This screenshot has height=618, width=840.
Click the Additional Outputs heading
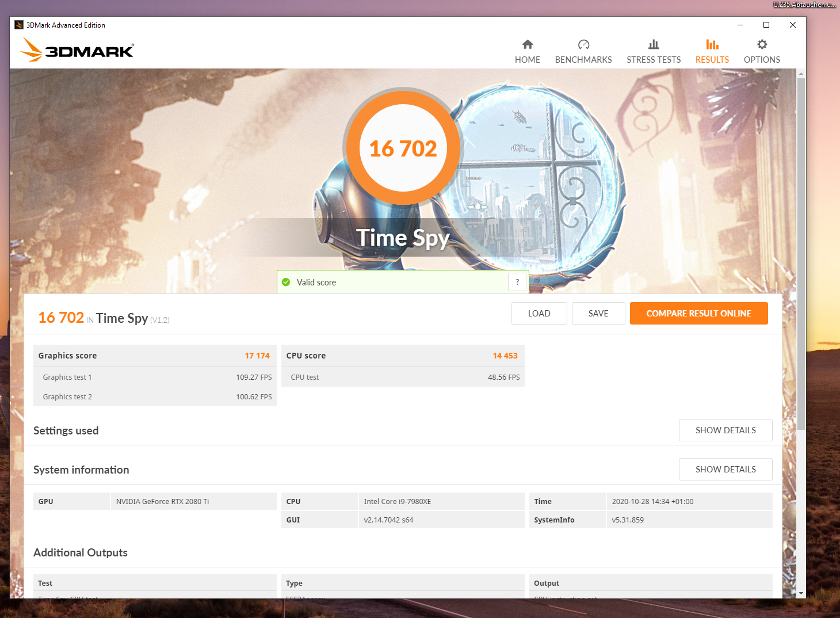coord(81,552)
